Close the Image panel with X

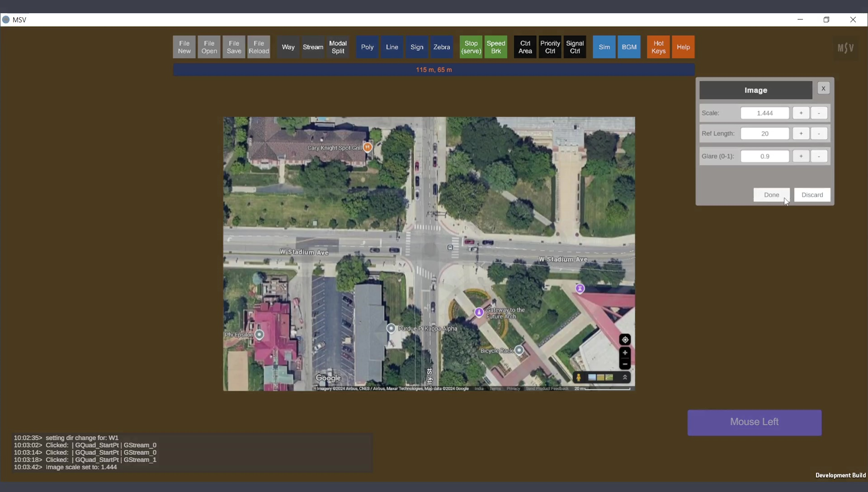[823, 89]
